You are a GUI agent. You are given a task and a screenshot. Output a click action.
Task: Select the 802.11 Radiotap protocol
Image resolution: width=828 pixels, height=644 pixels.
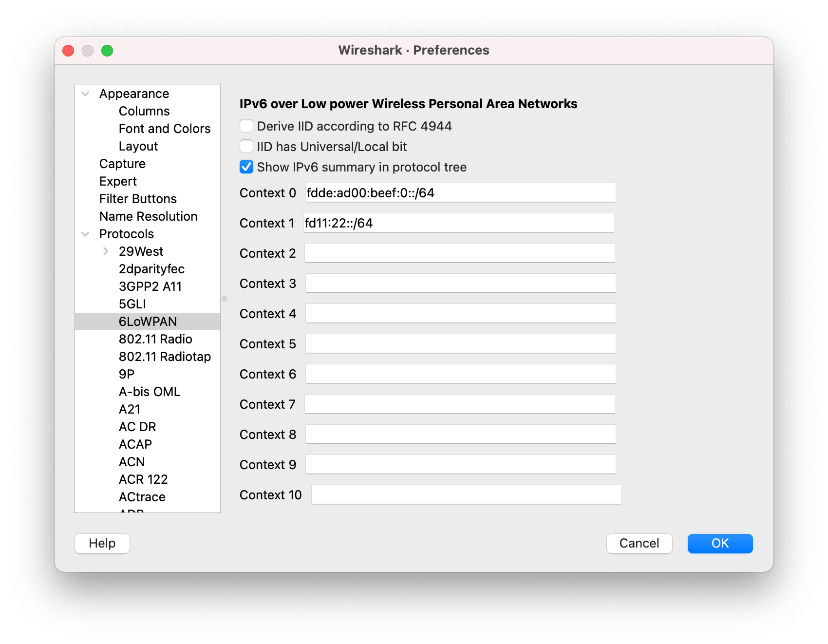click(x=165, y=357)
